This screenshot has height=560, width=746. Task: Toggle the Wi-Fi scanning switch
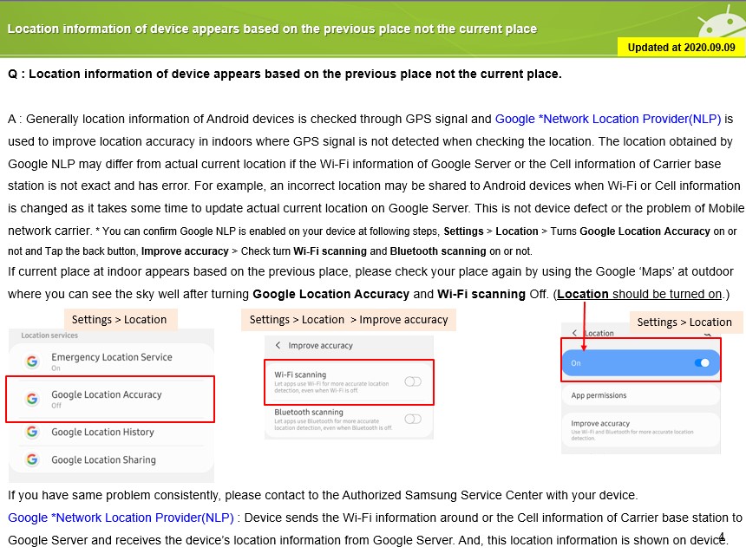pyautogui.click(x=412, y=381)
